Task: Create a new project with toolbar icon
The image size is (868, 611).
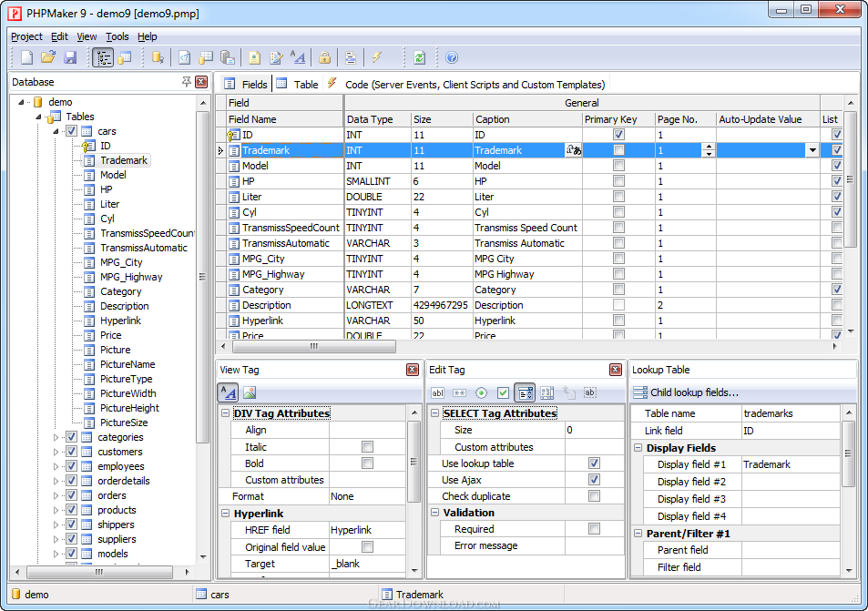Action: pyautogui.click(x=26, y=57)
